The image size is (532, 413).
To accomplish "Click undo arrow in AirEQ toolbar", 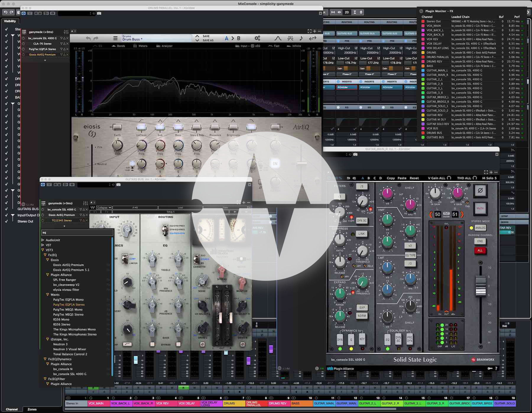I will click(88, 38).
